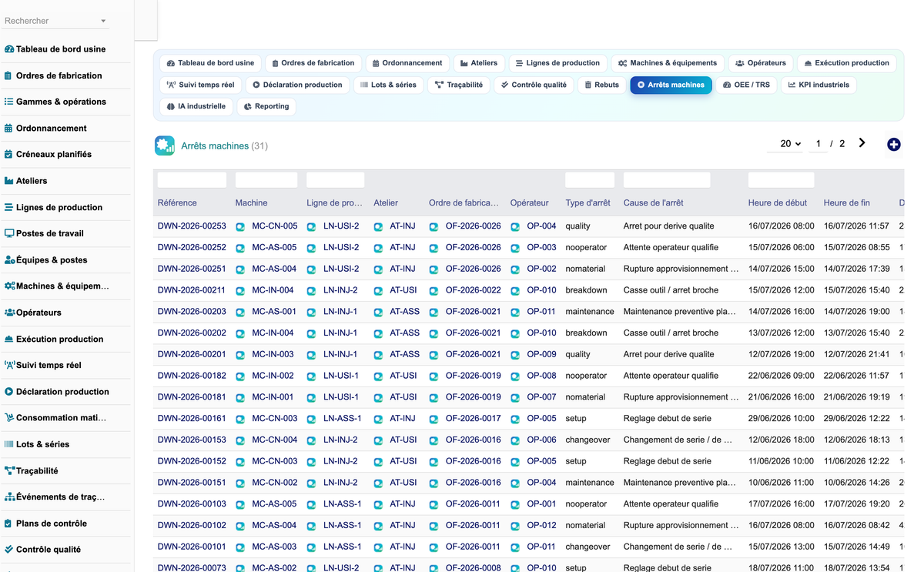Sort by Type d'arrêt column header

(x=588, y=203)
